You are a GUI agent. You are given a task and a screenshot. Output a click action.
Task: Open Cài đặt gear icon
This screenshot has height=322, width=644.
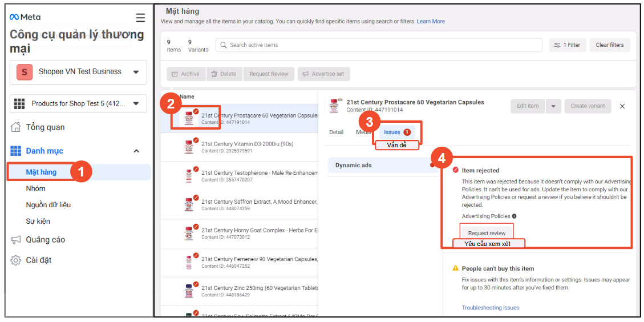click(x=16, y=260)
